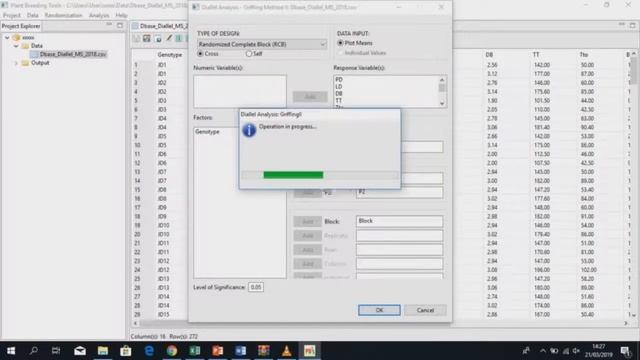Open the notification center icon
Image resolution: width=640 pixels, height=360 pixels.
point(626,351)
